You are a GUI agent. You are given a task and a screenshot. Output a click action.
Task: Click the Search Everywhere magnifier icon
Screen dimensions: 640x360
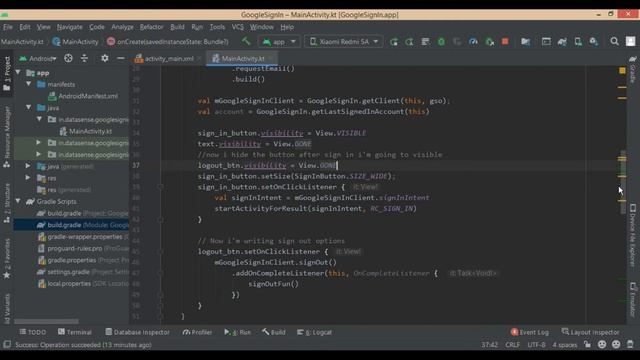614,42
